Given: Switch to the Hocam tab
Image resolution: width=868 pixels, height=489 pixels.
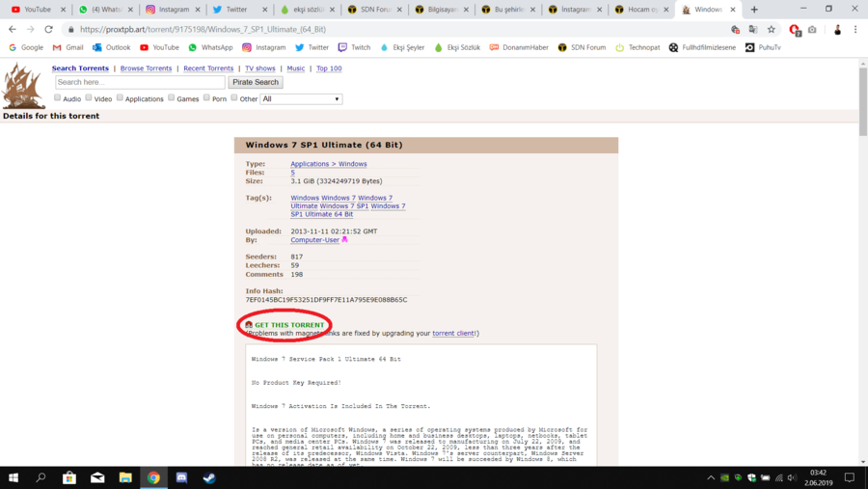Looking at the screenshot, I should point(641,10).
